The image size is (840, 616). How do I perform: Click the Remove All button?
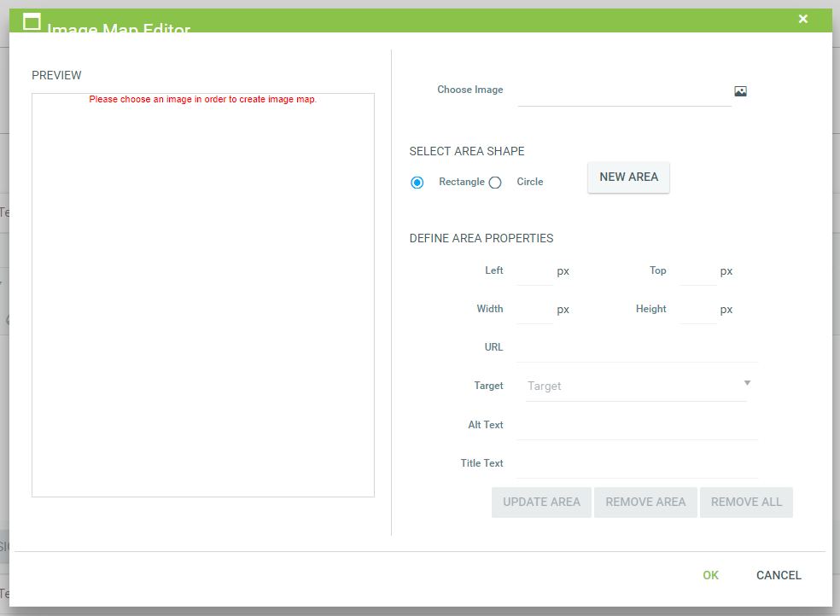pos(746,503)
